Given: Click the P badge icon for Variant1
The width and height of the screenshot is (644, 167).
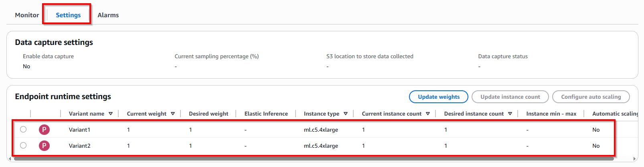Looking at the screenshot, I should [x=44, y=130].
